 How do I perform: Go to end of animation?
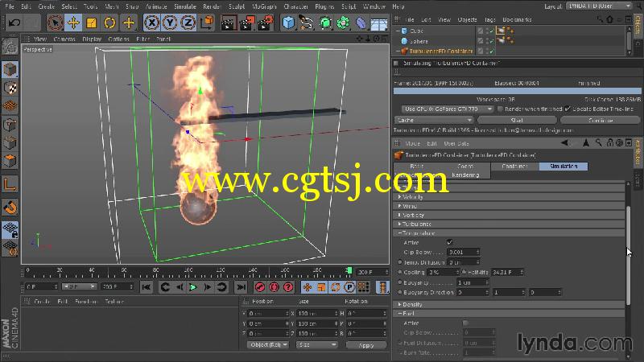coord(242,287)
